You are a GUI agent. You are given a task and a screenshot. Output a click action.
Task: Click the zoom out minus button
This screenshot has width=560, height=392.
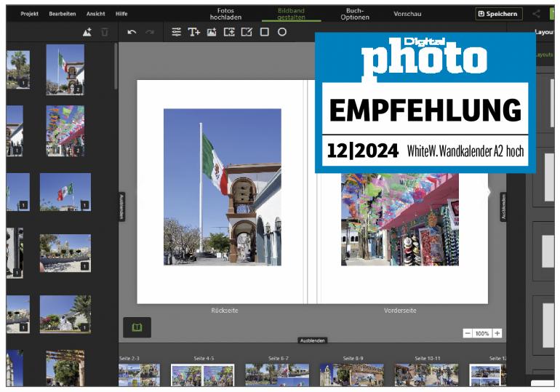click(x=468, y=333)
